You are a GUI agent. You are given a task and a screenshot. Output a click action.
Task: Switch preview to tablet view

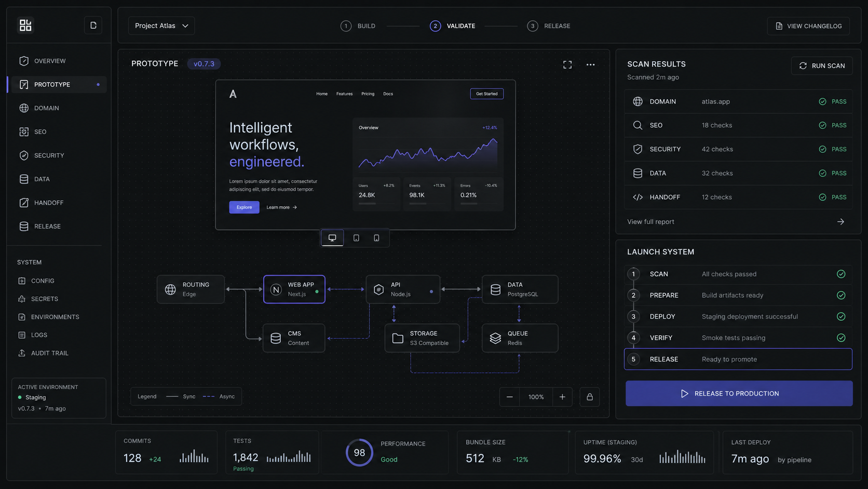(x=356, y=238)
